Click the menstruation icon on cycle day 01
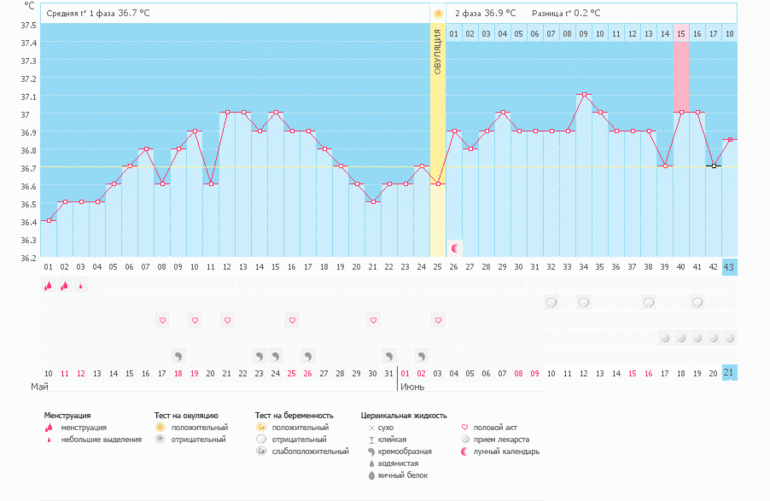This screenshot has height=501, width=770. click(x=48, y=285)
